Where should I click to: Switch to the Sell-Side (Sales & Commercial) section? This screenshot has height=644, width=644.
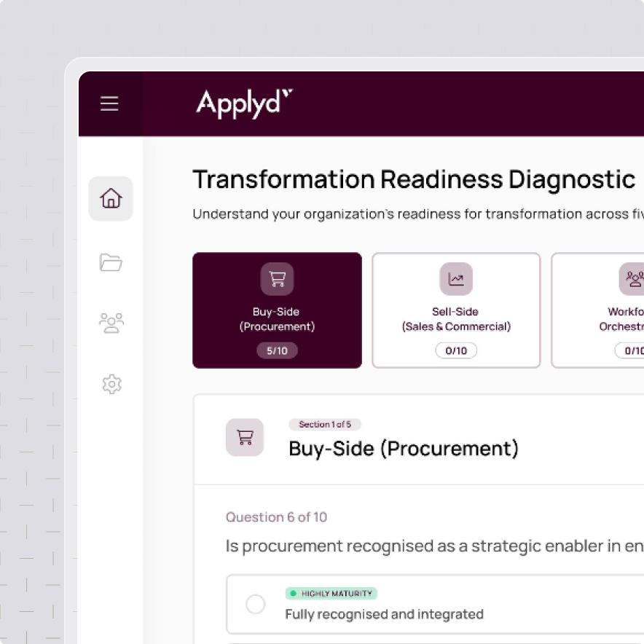[456, 310]
